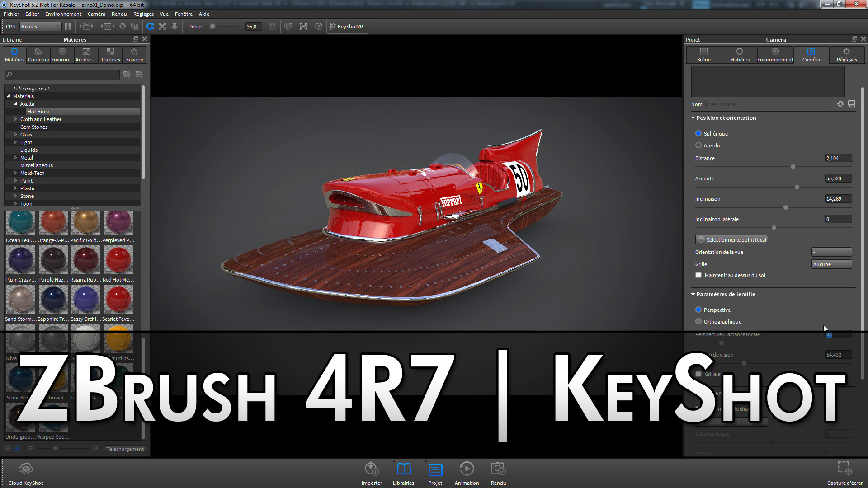Click the Persp. slider handle in toolbar
The width and height of the screenshot is (868, 488).
click(212, 26)
